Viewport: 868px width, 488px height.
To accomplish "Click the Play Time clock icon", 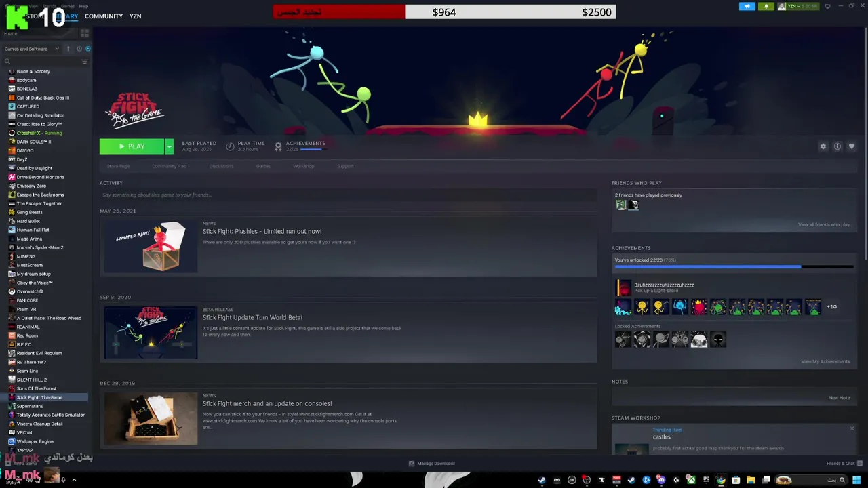I will point(230,146).
